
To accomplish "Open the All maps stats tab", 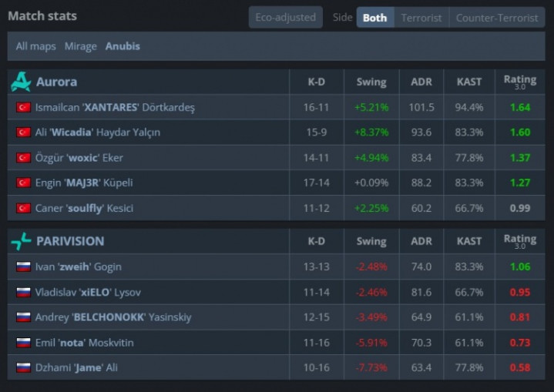I will click(35, 46).
